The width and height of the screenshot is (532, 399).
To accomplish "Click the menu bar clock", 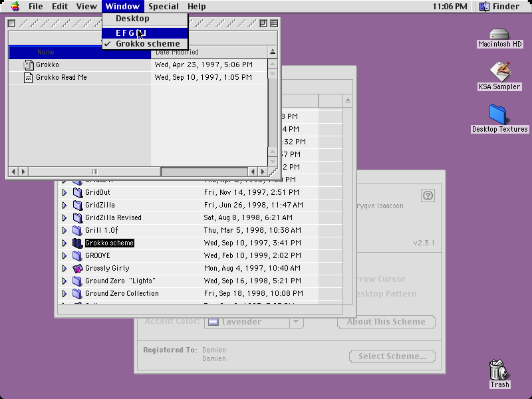I will pos(450,7).
